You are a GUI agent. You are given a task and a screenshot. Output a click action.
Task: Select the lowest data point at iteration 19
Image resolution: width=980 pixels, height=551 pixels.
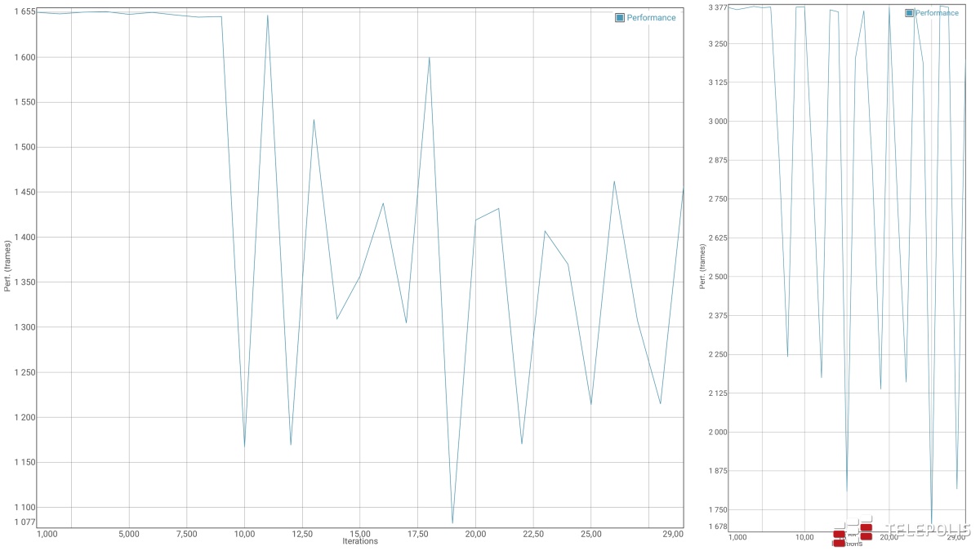tap(452, 522)
